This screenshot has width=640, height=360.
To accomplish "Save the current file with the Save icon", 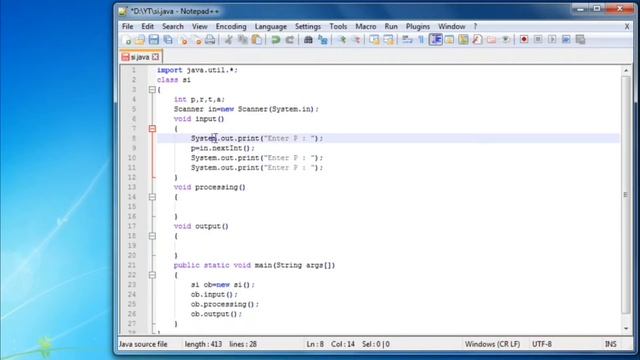I will (153, 40).
